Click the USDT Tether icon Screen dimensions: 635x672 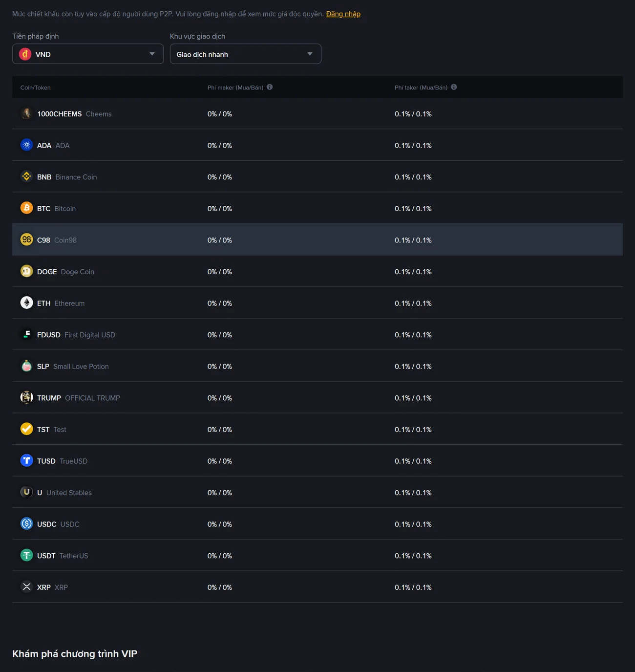(x=26, y=555)
